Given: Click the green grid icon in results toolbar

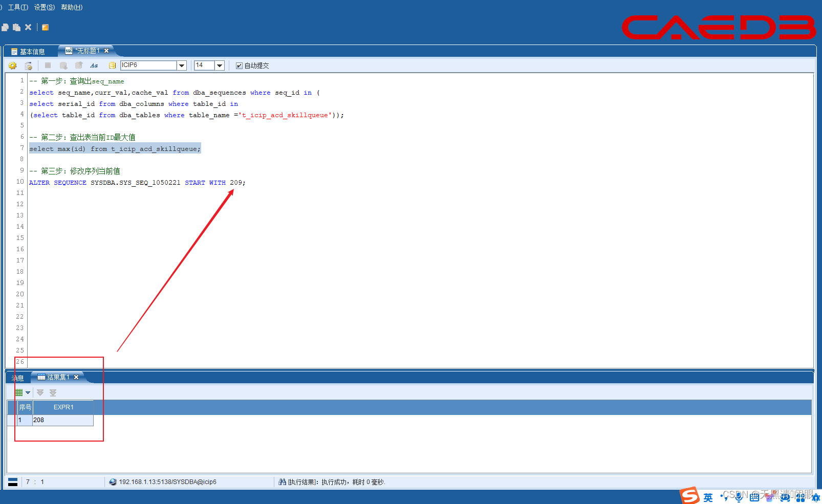Looking at the screenshot, I should click(19, 392).
